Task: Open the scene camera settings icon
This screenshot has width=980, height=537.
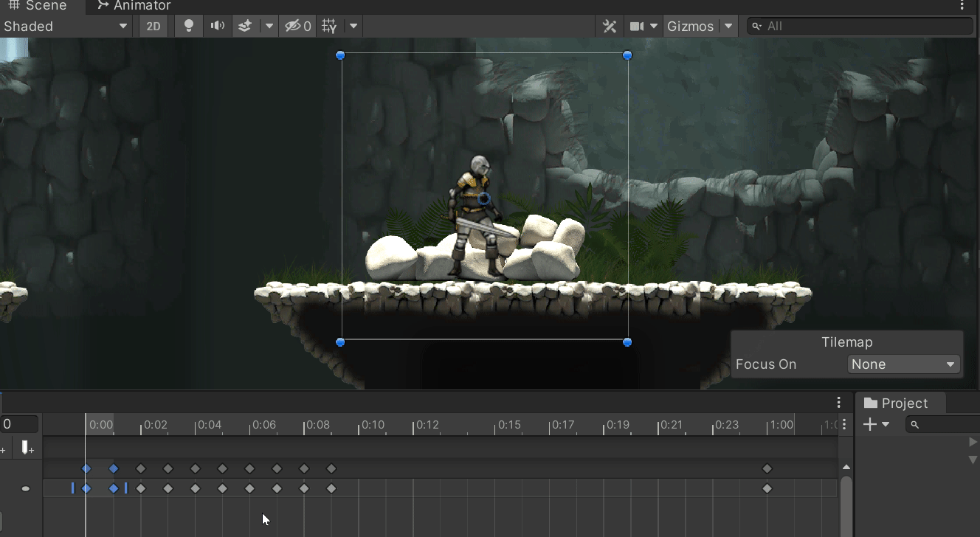Action: coord(636,26)
